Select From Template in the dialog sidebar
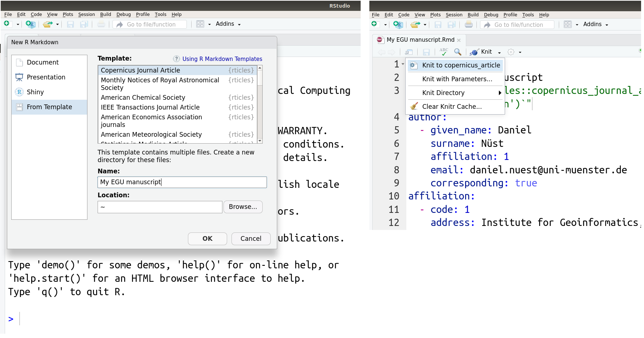644x338 pixels. coord(49,107)
